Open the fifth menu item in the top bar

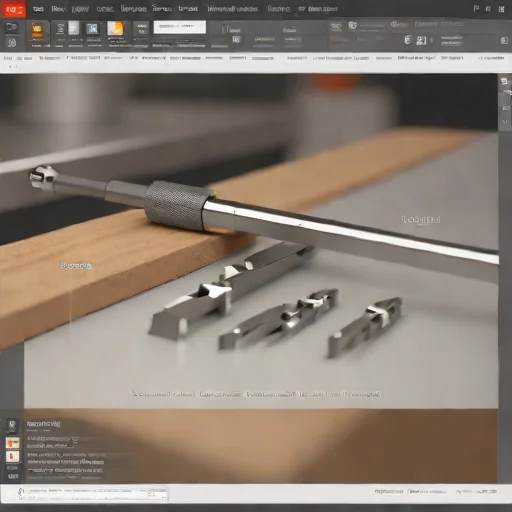[x=133, y=9]
